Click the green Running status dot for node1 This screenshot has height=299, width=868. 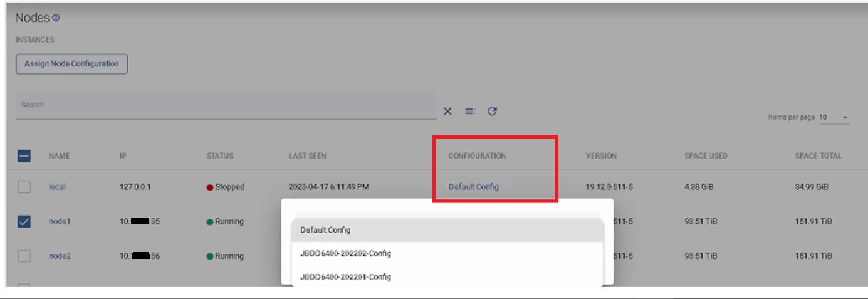[210, 222]
